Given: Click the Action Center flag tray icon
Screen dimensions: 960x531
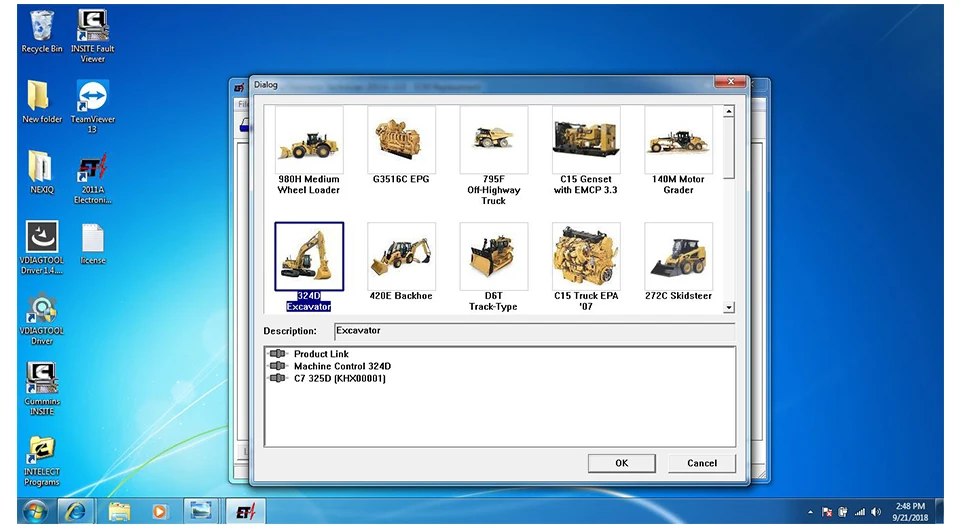Looking at the screenshot, I should (x=827, y=512).
